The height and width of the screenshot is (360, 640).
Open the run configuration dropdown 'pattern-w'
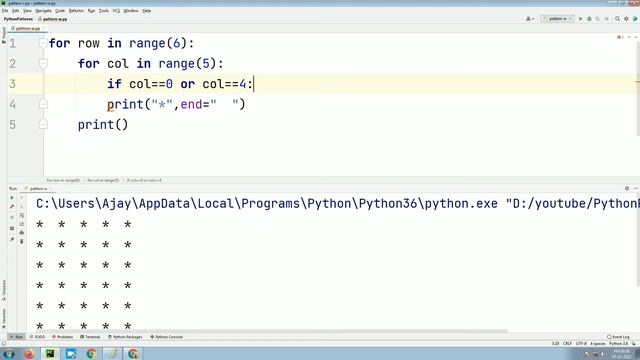pyautogui.click(x=557, y=19)
